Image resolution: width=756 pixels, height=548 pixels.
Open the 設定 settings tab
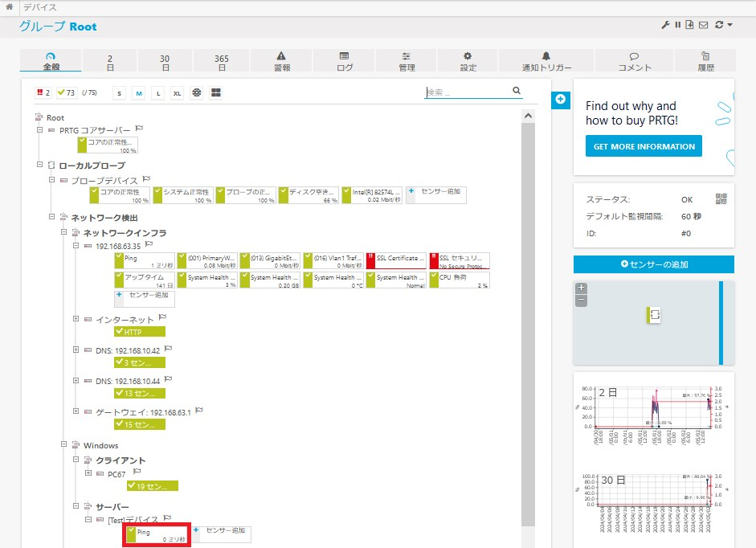(468, 61)
